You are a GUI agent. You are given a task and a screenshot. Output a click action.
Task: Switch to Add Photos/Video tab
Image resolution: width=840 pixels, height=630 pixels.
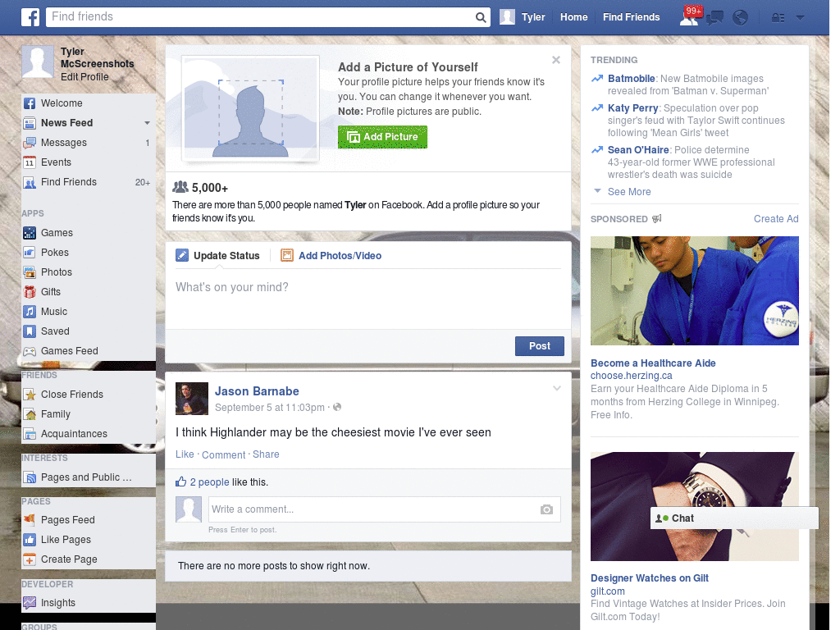point(331,256)
